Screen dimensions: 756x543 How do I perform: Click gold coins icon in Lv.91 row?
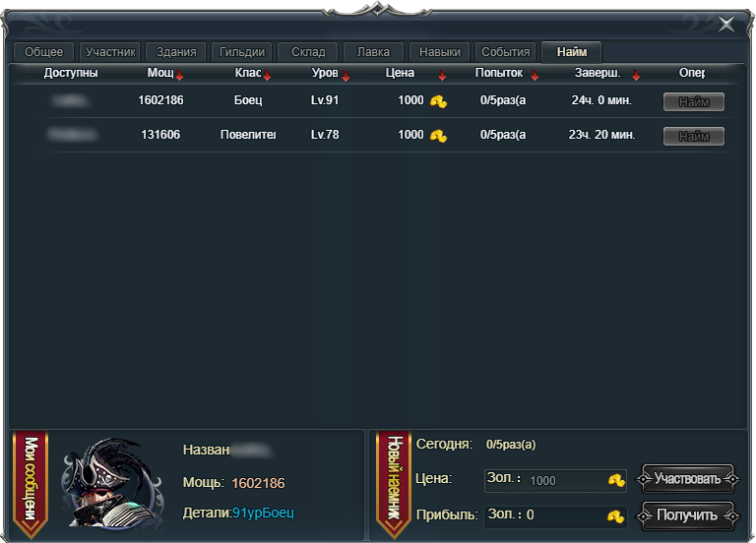click(x=438, y=101)
